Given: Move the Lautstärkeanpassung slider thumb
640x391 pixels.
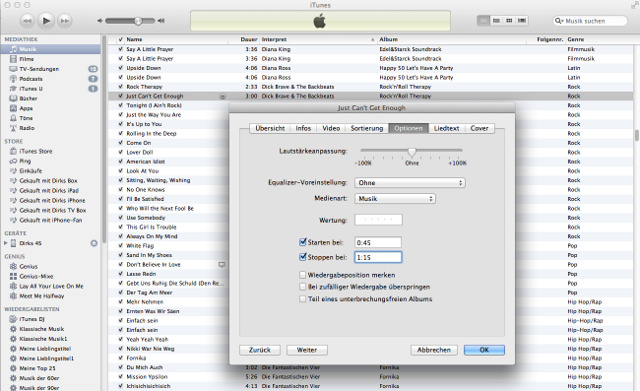Looking at the screenshot, I should [412, 152].
